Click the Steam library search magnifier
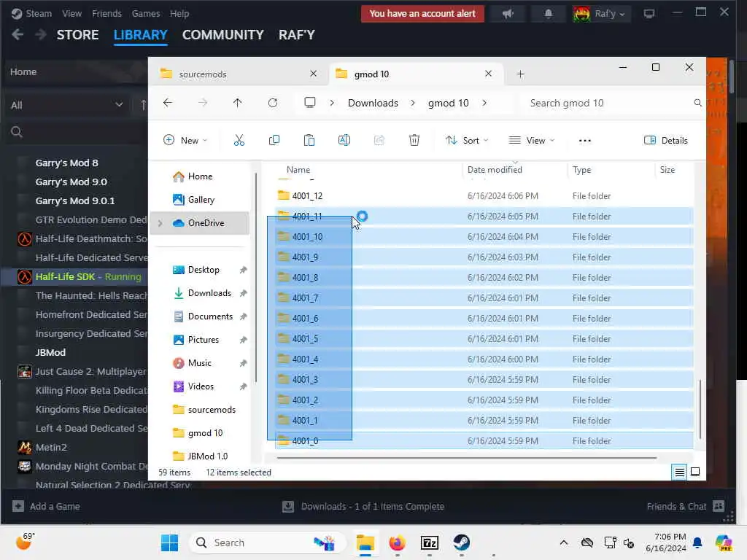 click(x=17, y=133)
